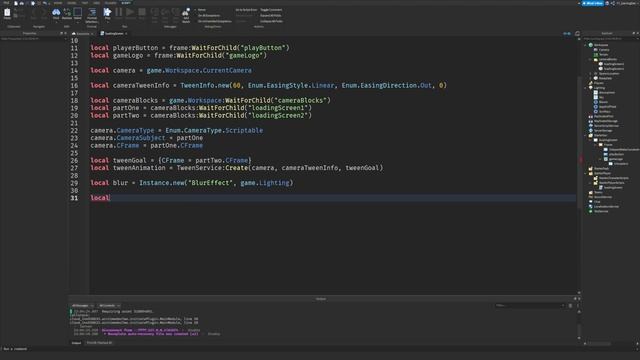640x360 pixels.
Task: Click the Resume button in ribbon
Action: click(x=130, y=12)
